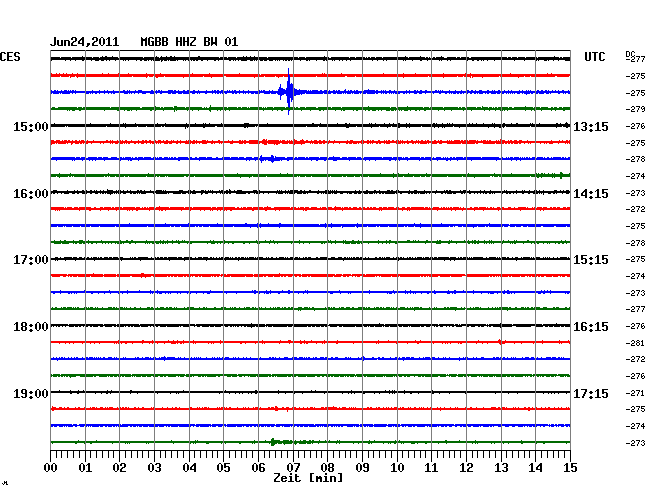Select the station label MGBB HHZ BW 01
The width and height of the screenshot is (650, 494).
pos(189,42)
